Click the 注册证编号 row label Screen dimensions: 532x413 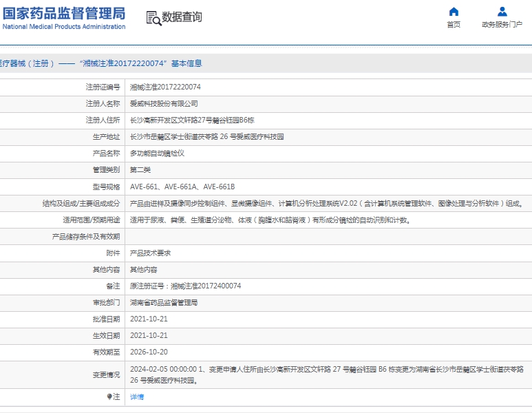pyautogui.click(x=103, y=87)
